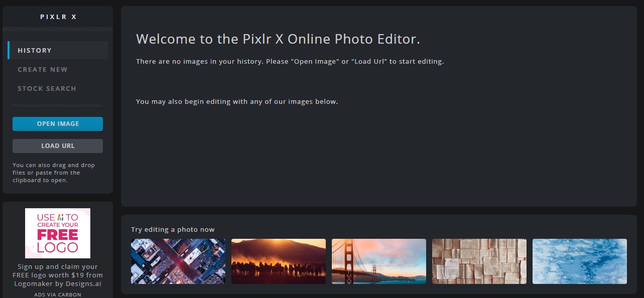Edit the blue watercolor texture photo
The height and width of the screenshot is (298, 644).
point(580,261)
